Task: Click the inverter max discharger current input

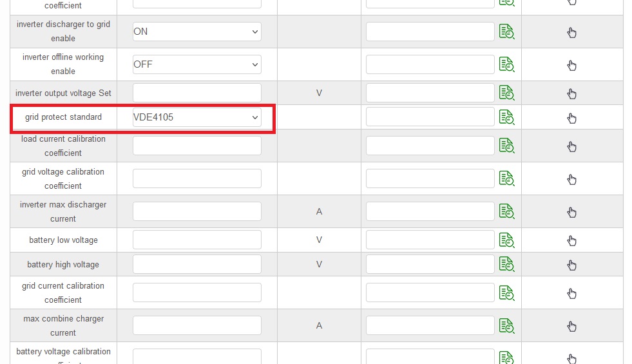Action: point(196,211)
